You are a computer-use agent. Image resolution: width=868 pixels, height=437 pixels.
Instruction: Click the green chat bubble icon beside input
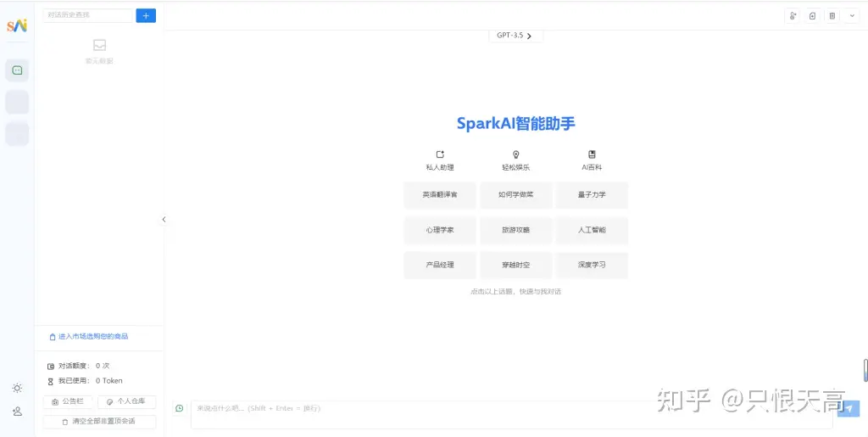pos(180,408)
